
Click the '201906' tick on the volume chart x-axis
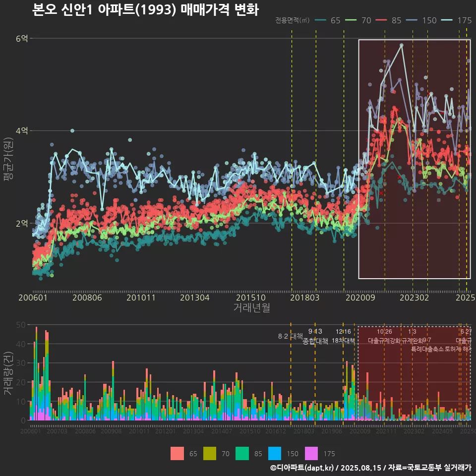pyautogui.click(x=332, y=431)
